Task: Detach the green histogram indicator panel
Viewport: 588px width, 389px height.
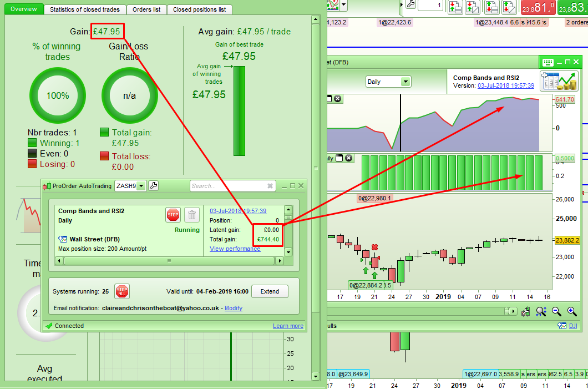Action: click(339, 158)
